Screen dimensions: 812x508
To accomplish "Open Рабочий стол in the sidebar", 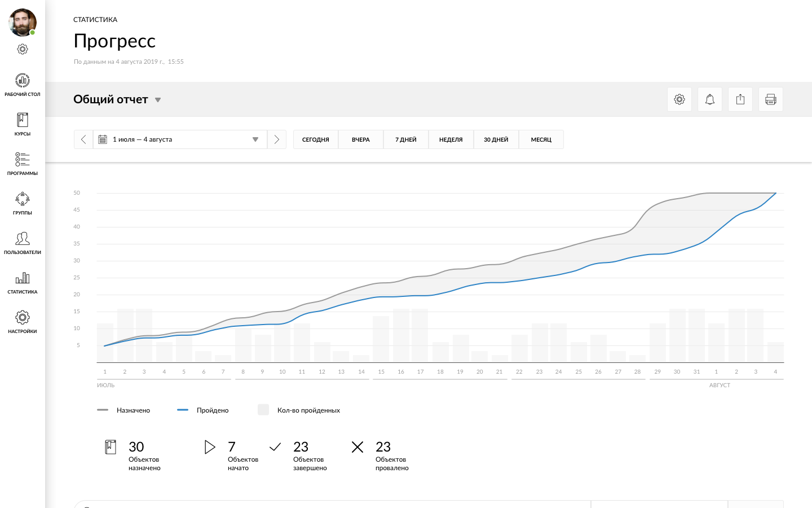I will point(23,85).
